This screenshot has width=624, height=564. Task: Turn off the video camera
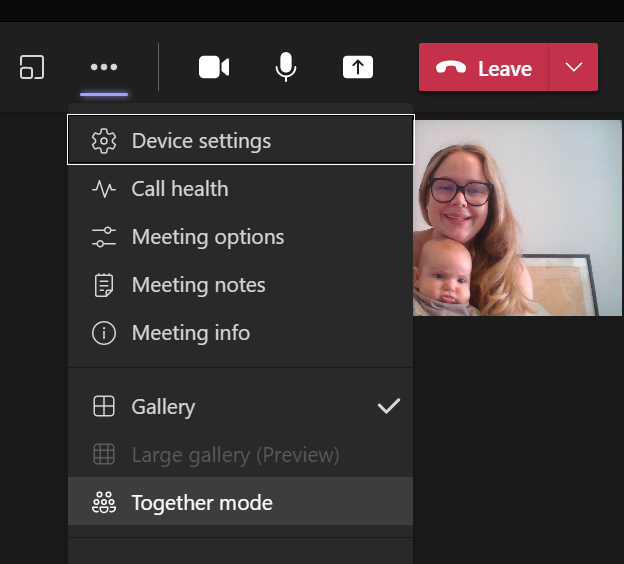[x=214, y=67]
